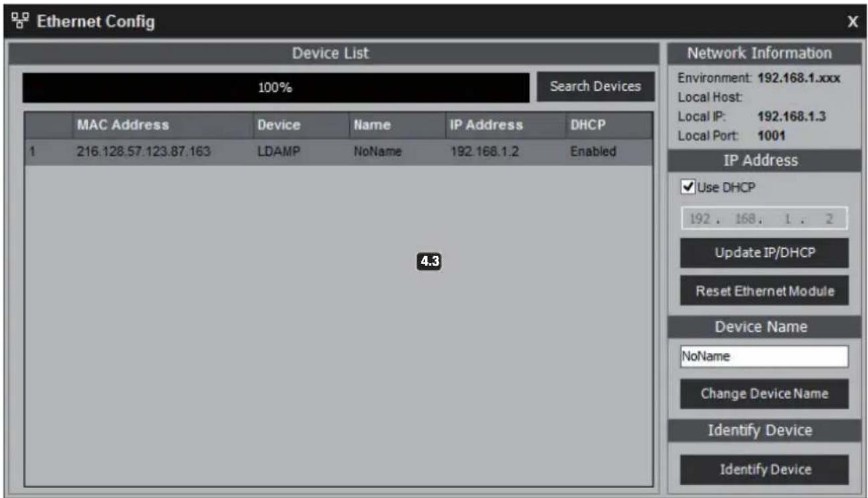This screenshot has width=868, height=498.
Task: Click the Search Devices button
Action: click(x=595, y=86)
